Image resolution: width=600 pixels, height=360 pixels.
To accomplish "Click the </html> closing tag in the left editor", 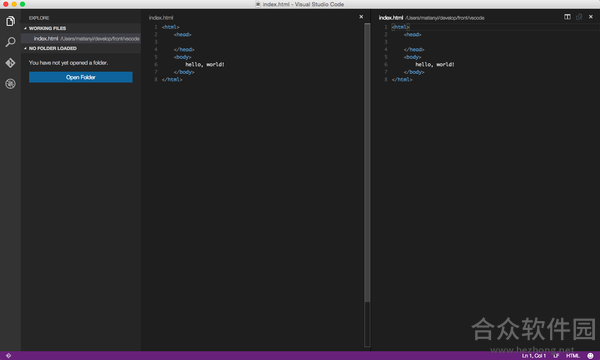I will tap(172, 80).
